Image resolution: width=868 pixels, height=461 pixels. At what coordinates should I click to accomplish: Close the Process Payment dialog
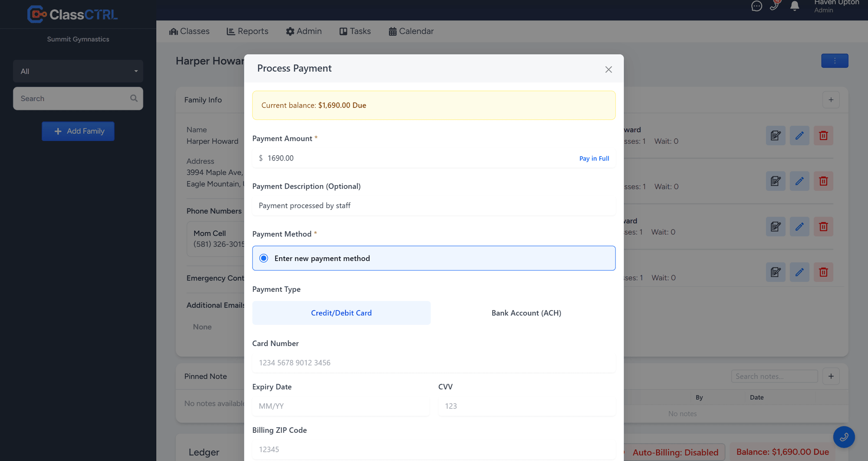(608, 69)
